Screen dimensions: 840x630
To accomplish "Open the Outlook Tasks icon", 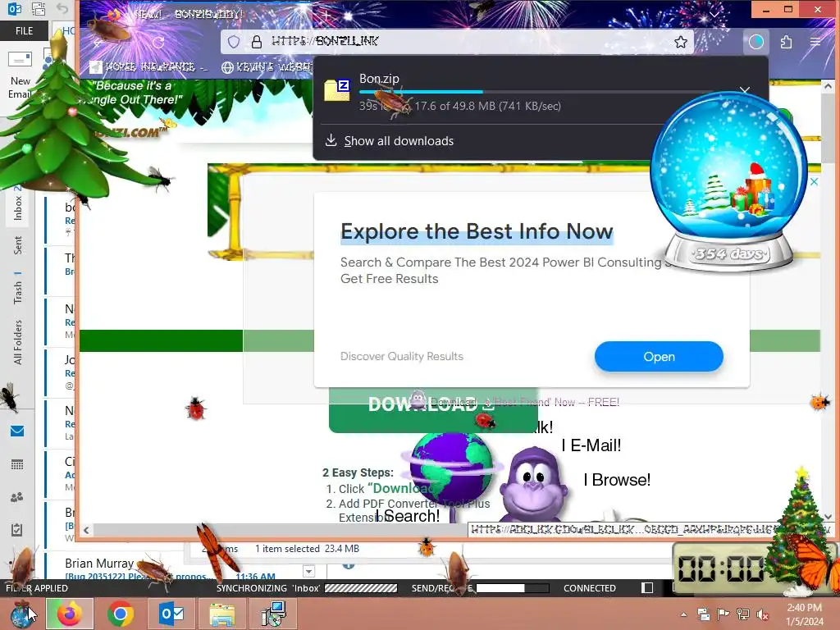I will point(17,530).
